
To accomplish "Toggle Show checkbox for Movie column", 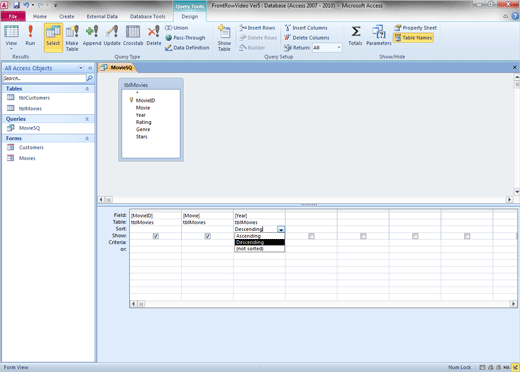I will coord(208,236).
